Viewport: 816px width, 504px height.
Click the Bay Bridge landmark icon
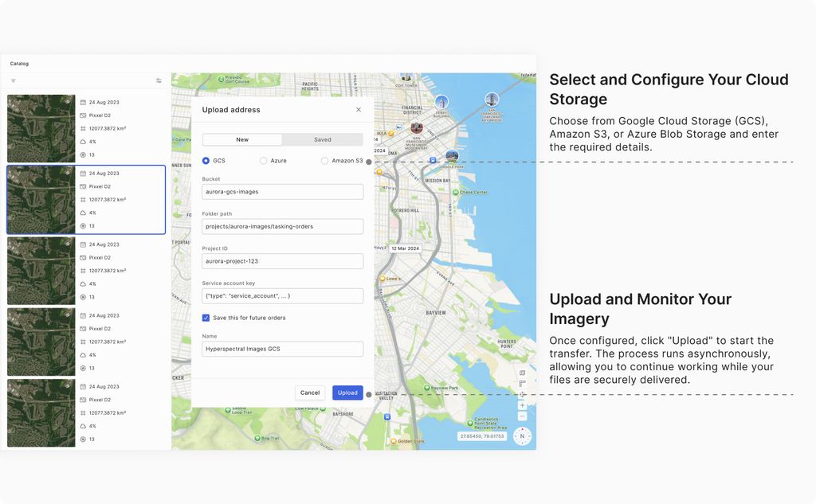492,99
